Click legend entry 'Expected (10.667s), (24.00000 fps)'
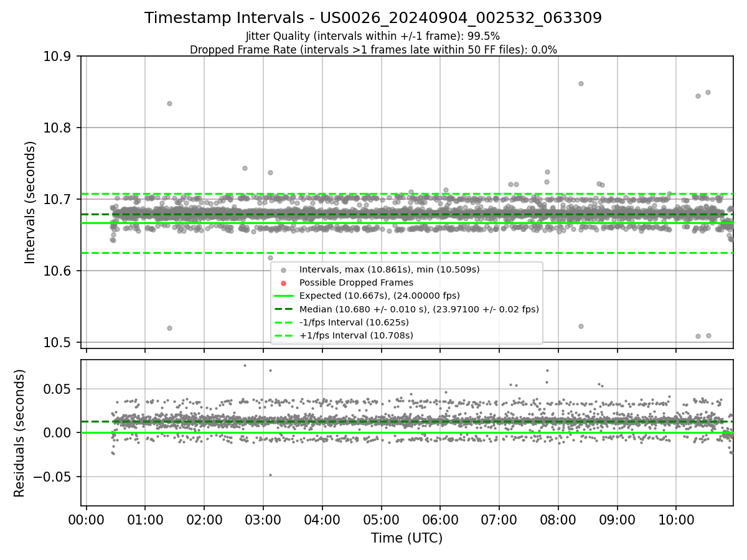Screen dimensions: 747x560 point(379,296)
